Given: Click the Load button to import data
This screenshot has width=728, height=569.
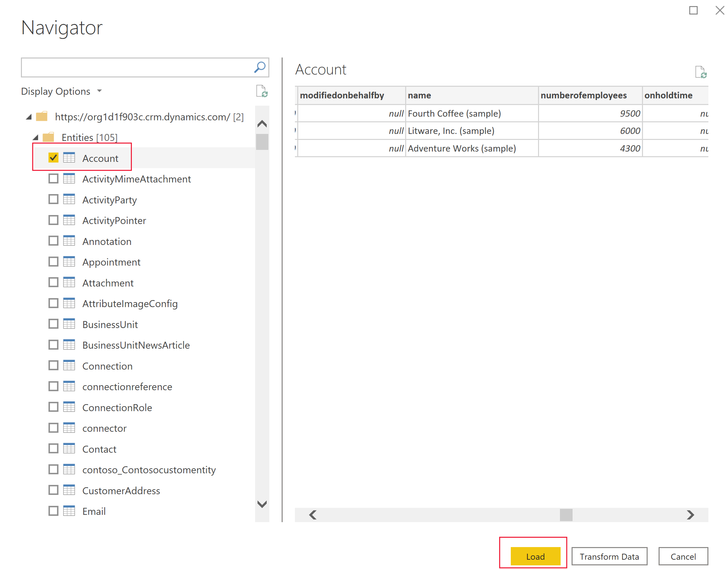Looking at the screenshot, I should [535, 555].
